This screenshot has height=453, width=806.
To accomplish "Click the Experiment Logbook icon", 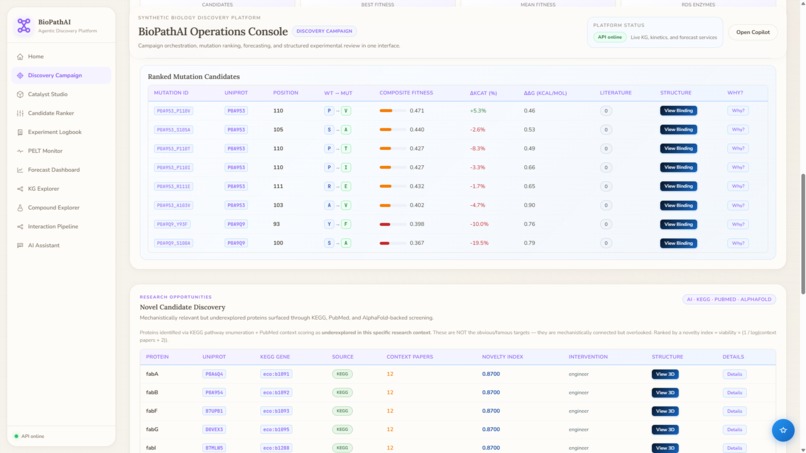I will [x=20, y=132].
